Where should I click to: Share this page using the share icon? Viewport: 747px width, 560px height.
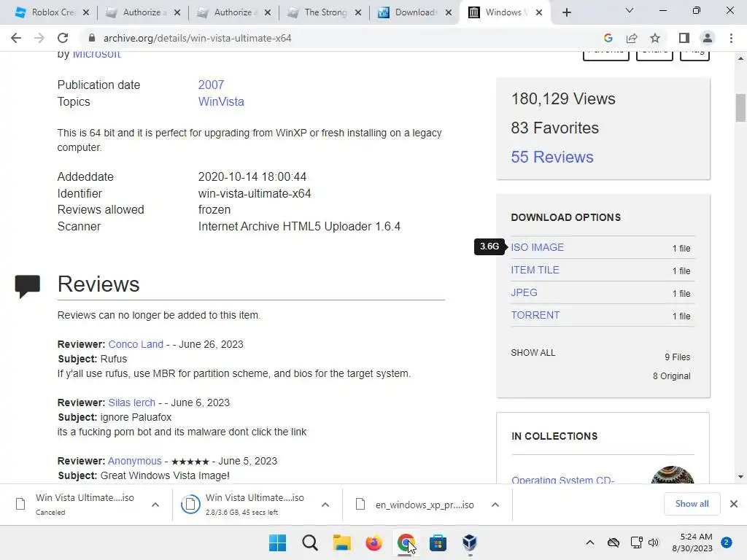[x=632, y=38]
